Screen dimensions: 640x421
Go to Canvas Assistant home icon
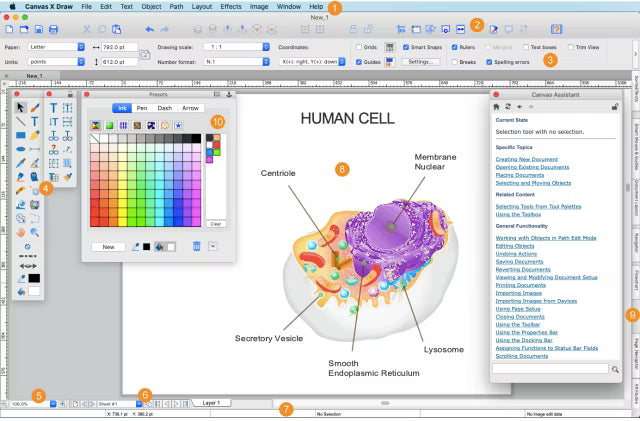[497, 106]
